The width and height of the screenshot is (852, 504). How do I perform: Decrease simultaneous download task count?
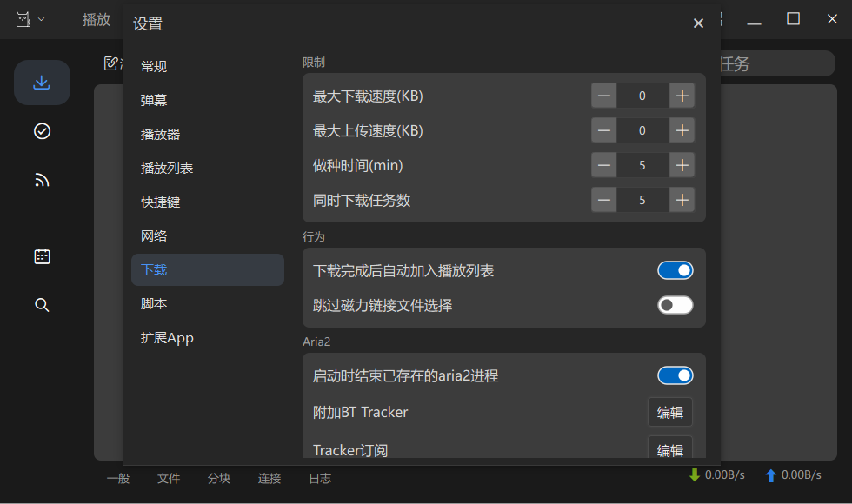[603, 200]
